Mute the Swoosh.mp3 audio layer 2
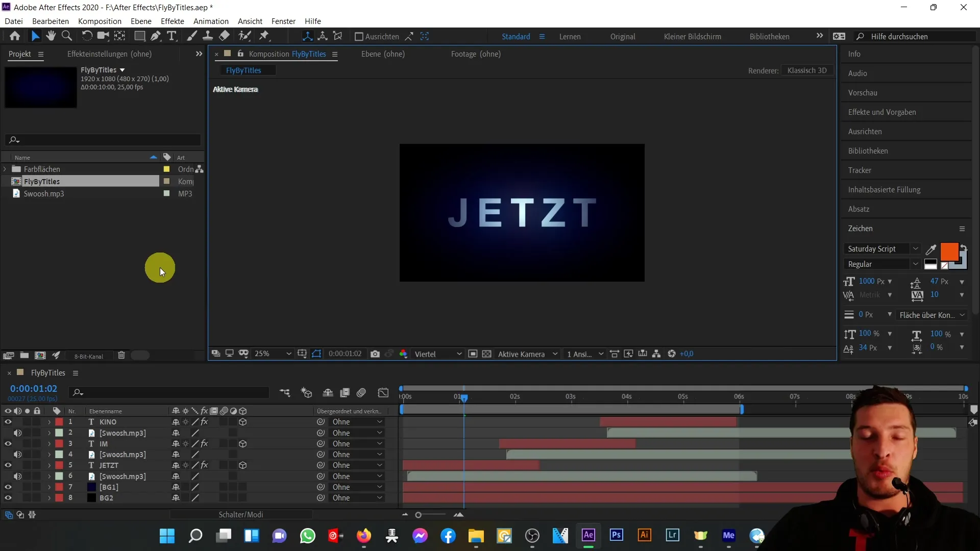Viewport: 980px width, 551px height. click(x=17, y=433)
